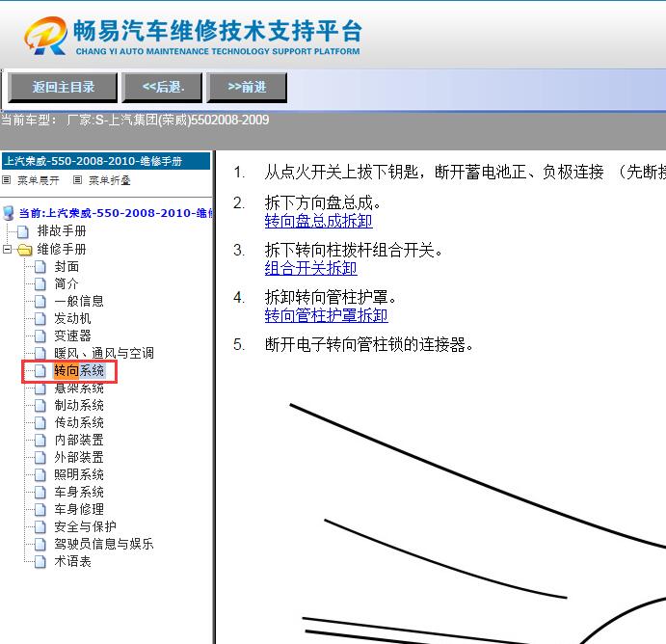
Task: Click the page icon beside 外部装置
Action: click(x=40, y=458)
